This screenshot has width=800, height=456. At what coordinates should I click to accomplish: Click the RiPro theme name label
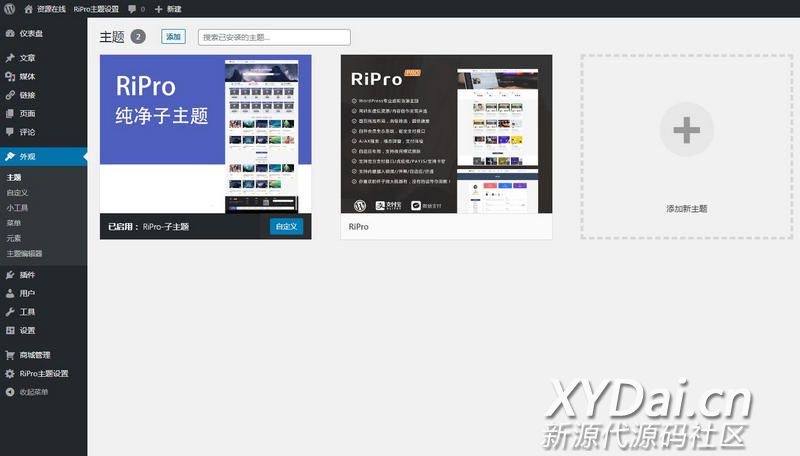pyautogui.click(x=358, y=226)
